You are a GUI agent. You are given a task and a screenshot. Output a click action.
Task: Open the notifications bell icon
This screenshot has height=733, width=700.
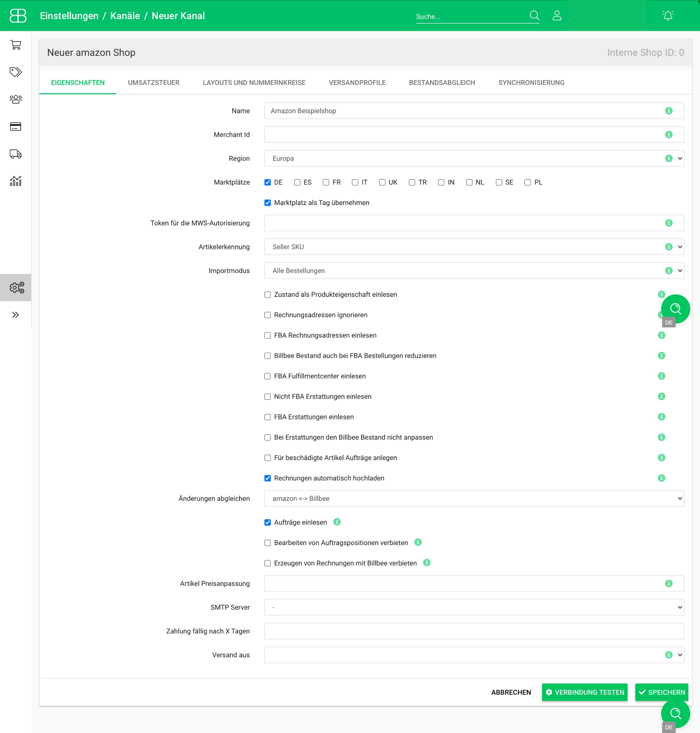click(668, 16)
